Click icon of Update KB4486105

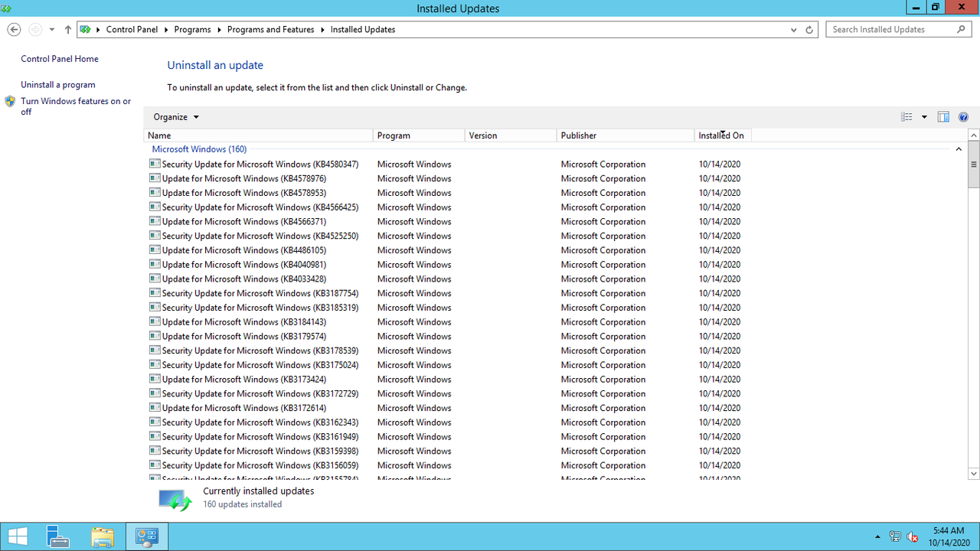(155, 250)
